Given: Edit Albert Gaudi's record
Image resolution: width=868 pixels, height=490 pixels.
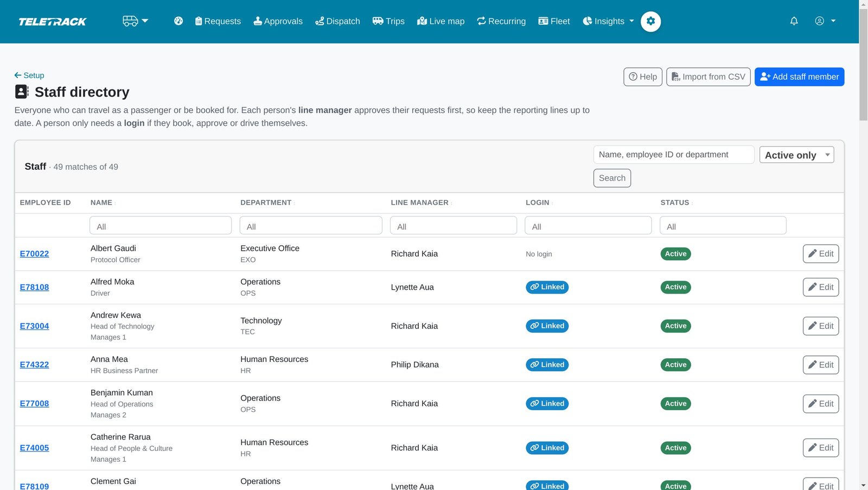Looking at the screenshot, I should tap(821, 254).
